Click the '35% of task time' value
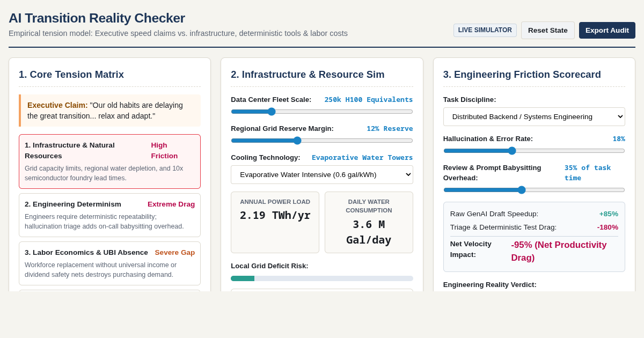The width and height of the screenshot is (644, 338). [x=588, y=173]
